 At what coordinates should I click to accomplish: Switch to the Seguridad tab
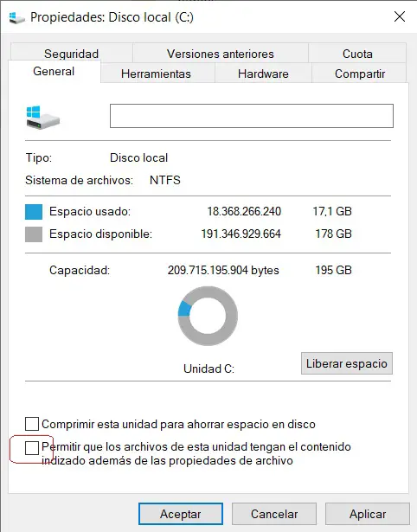[71, 54]
